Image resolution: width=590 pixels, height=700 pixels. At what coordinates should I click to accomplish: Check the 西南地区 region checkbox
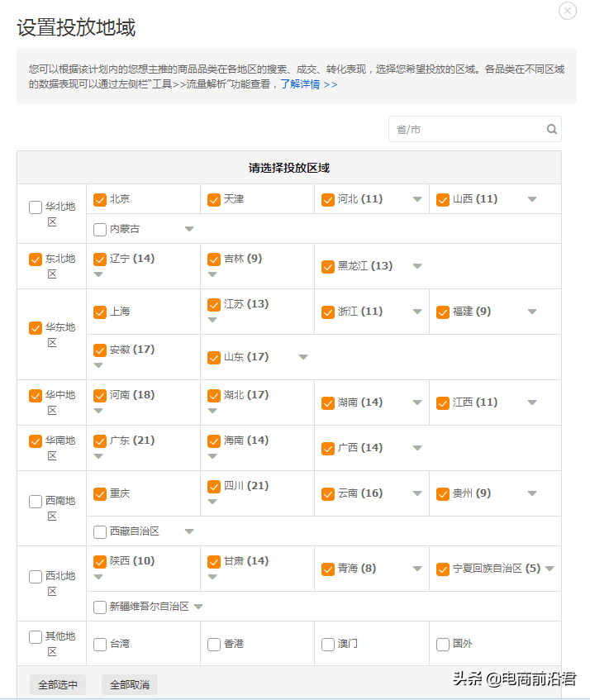tap(36, 502)
